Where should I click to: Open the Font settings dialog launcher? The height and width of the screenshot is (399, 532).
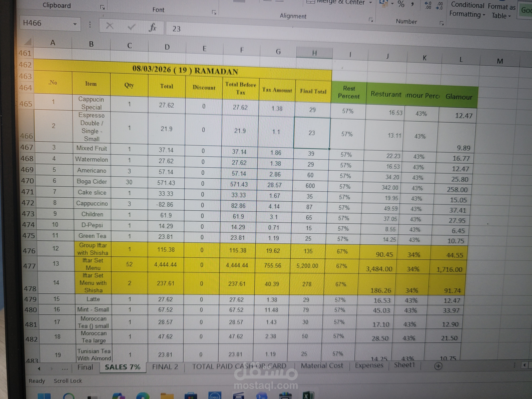coord(214,12)
